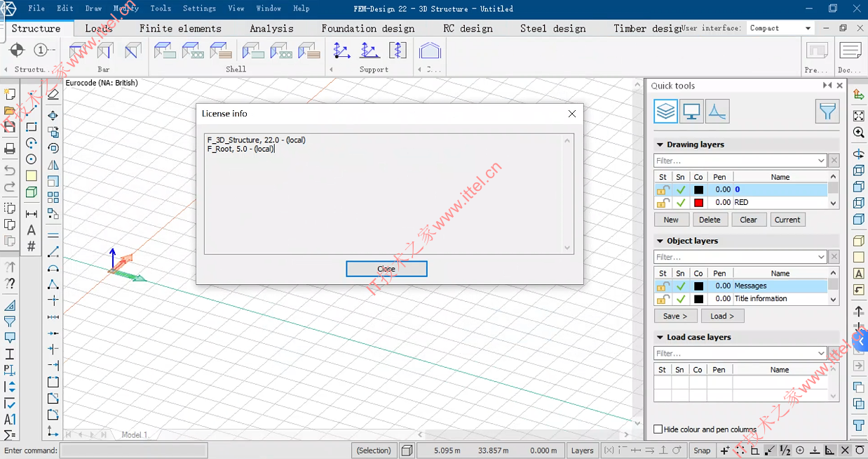
Task: Open the Drawing layers filter dropdown
Action: click(821, 161)
